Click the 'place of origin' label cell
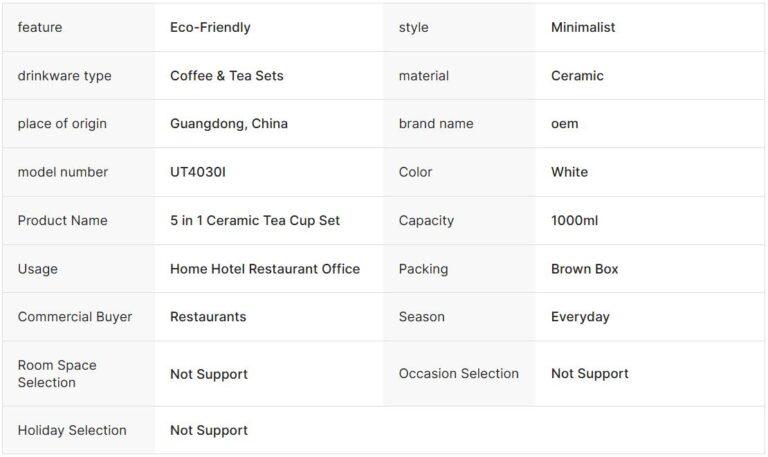This screenshot has width=768, height=457. tap(62, 124)
